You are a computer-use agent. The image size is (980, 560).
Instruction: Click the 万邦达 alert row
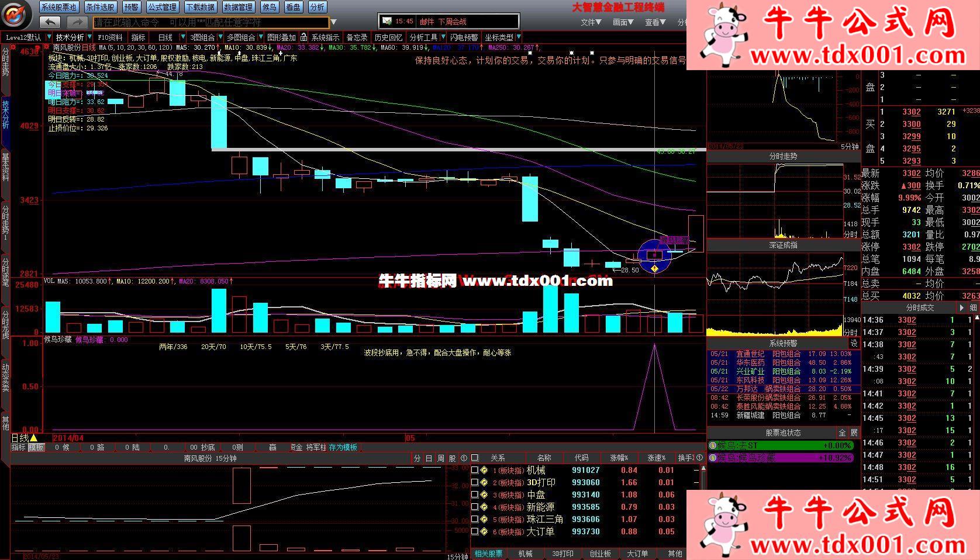click(784, 389)
